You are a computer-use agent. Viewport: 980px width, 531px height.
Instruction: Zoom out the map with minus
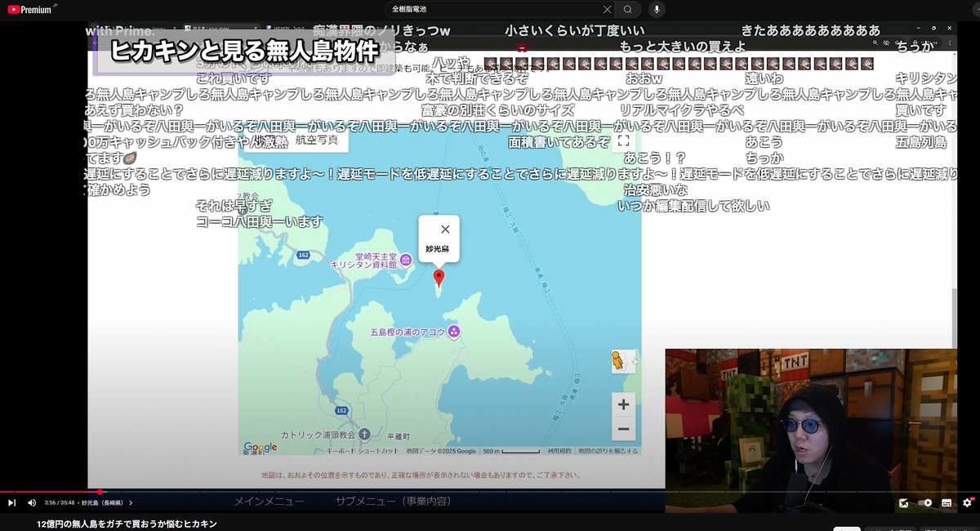[623, 429]
